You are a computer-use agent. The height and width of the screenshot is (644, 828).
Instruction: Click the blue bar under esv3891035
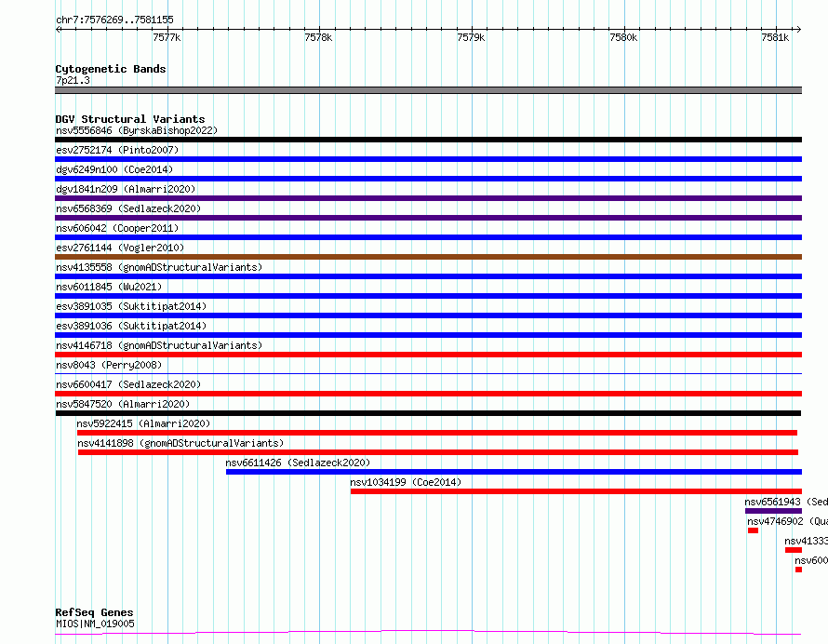pos(428,315)
